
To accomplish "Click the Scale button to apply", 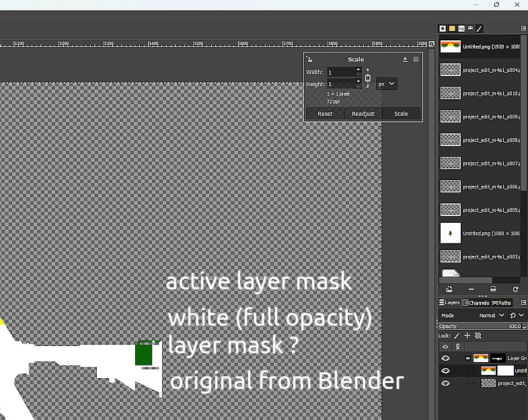I will point(401,114).
